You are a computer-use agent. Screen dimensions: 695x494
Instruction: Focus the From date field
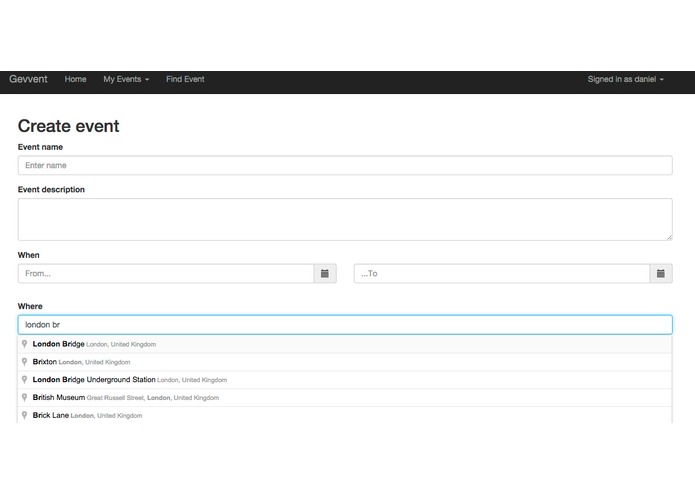(x=166, y=273)
